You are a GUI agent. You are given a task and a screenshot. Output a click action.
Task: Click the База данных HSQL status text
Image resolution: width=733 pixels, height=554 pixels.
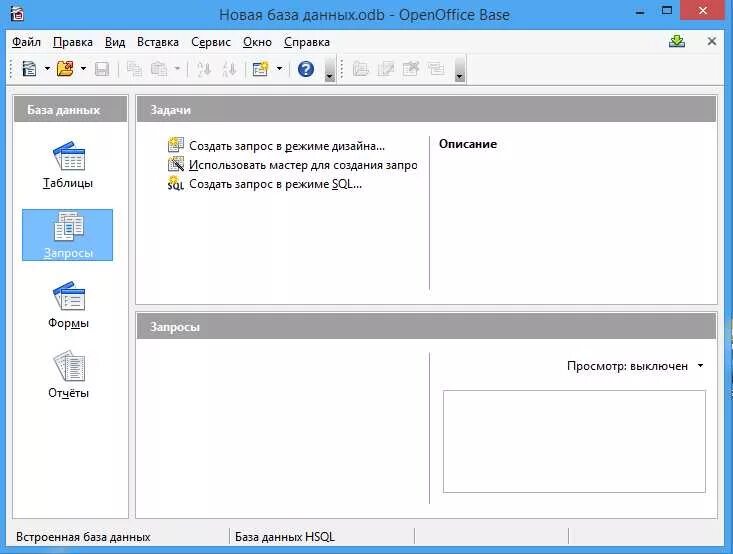click(285, 537)
